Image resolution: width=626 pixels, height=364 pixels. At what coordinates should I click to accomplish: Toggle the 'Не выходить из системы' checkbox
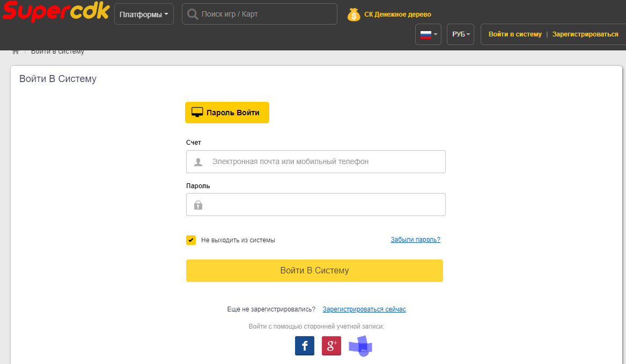tap(191, 240)
